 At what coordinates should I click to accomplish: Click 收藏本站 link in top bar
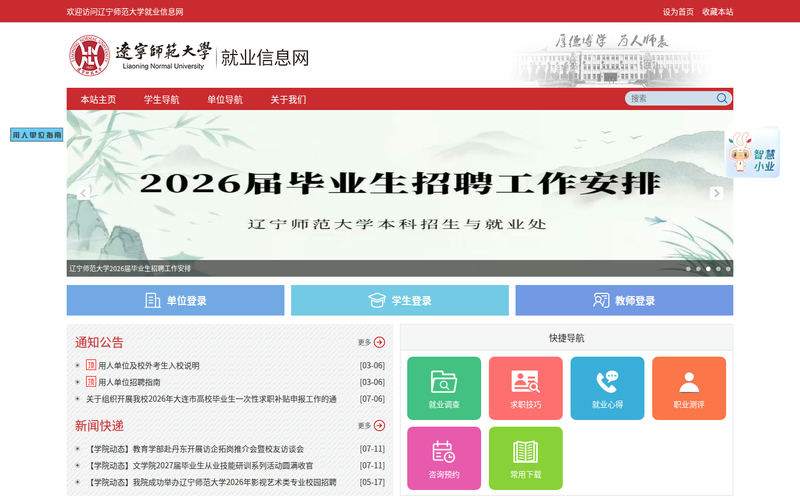point(717,12)
